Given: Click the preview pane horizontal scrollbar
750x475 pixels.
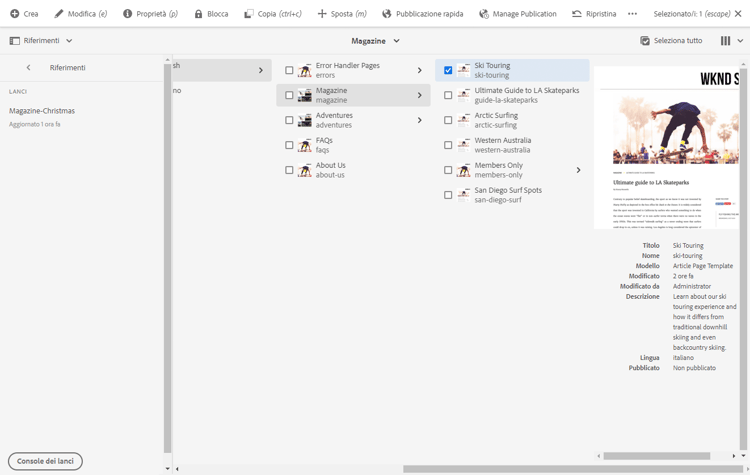Looking at the screenshot, I should click(657, 456).
